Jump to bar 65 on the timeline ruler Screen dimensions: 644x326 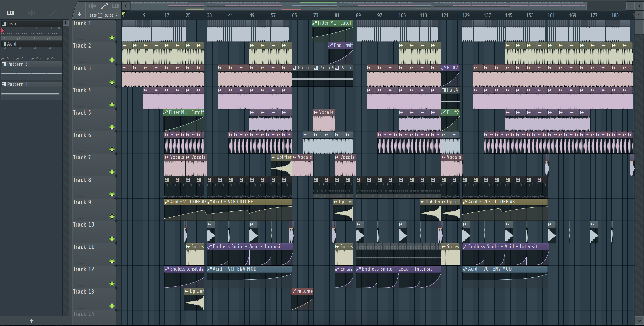click(294, 15)
